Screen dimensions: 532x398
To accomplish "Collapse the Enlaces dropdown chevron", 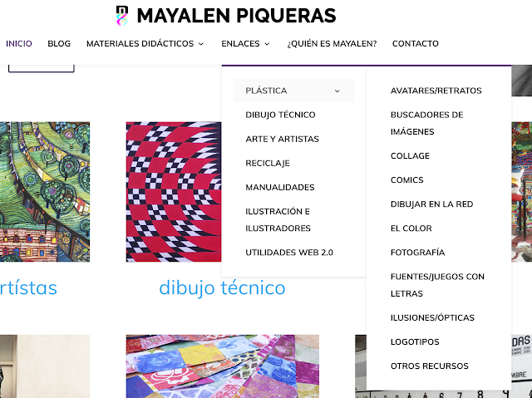I will pos(267,44).
